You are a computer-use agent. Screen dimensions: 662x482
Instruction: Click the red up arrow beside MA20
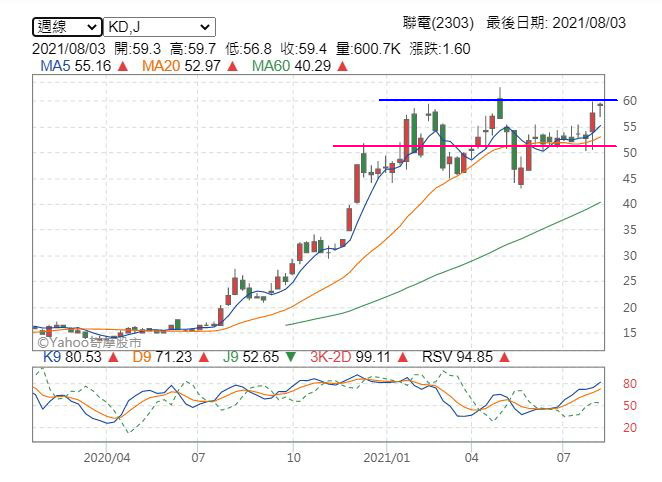click(x=232, y=66)
